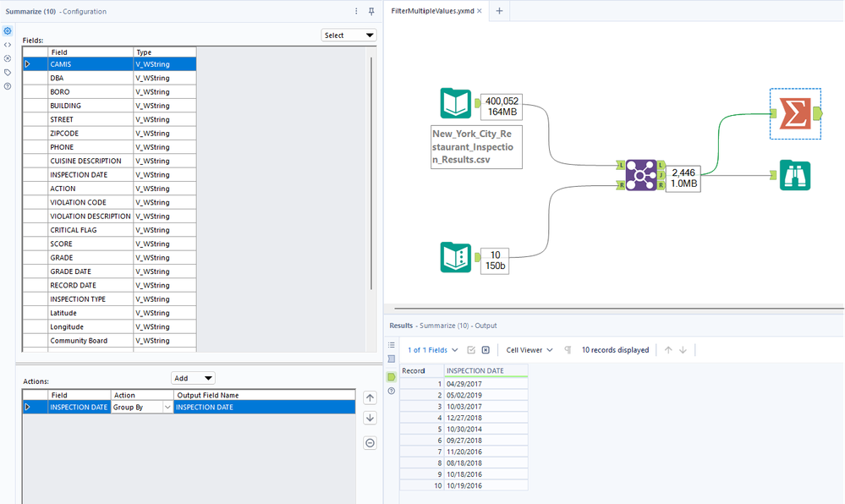This screenshot has width=845, height=504.
Task: Open a new workflow tab with plus
Action: pos(499,11)
